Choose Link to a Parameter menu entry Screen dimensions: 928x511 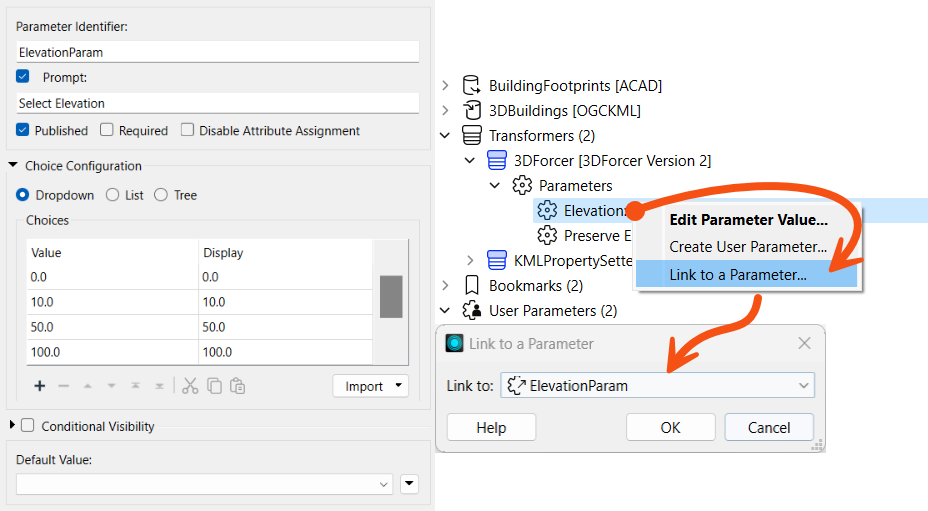(x=747, y=275)
